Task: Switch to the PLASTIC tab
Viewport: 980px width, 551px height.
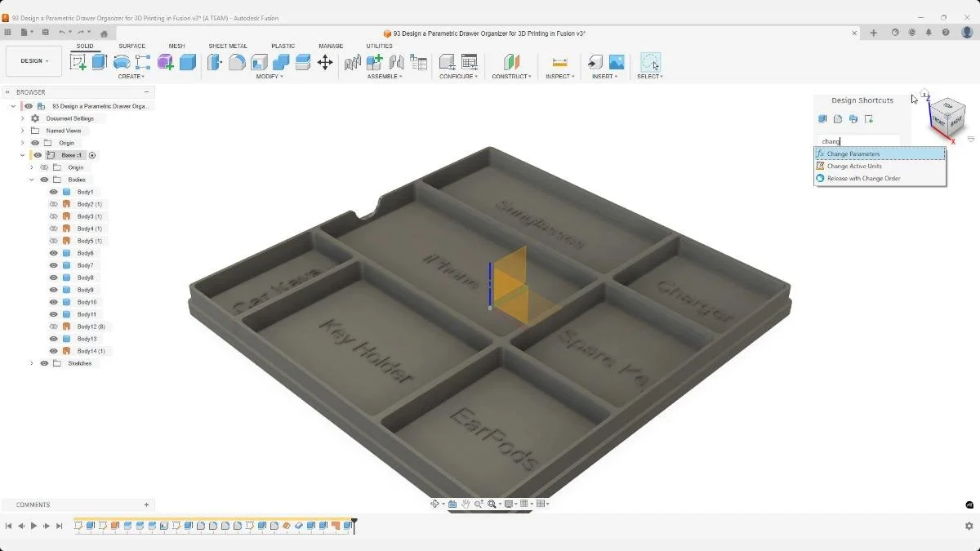Action: [x=283, y=47]
